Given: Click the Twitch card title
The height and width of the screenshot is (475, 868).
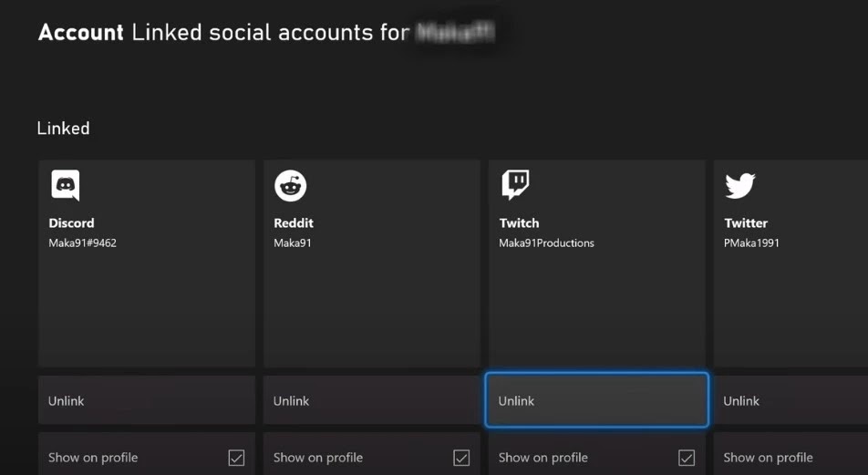Looking at the screenshot, I should click(x=519, y=223).
